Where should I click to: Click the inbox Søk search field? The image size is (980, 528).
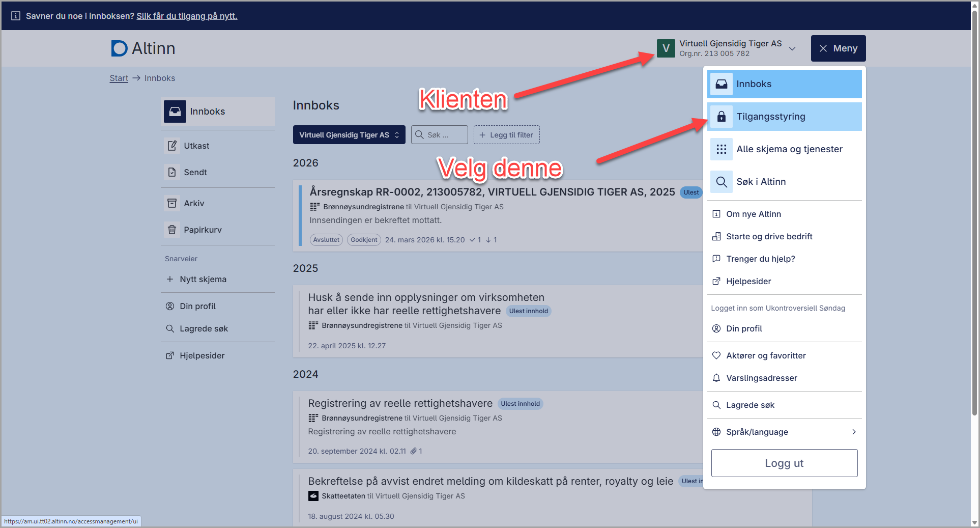tap(440, 135)
